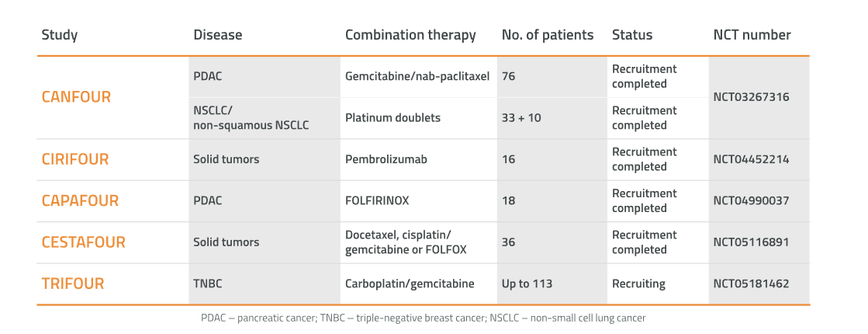The image size is (868, 334).
Task: Click the CANFOUR study name
Action: pos(76,97)
